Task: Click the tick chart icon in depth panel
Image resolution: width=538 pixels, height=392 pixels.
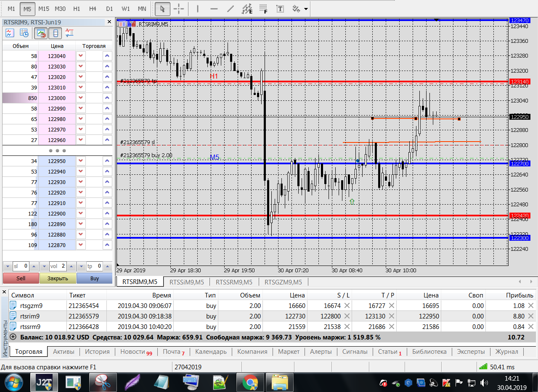Action: pyautogui.click(x=10, y=33)
